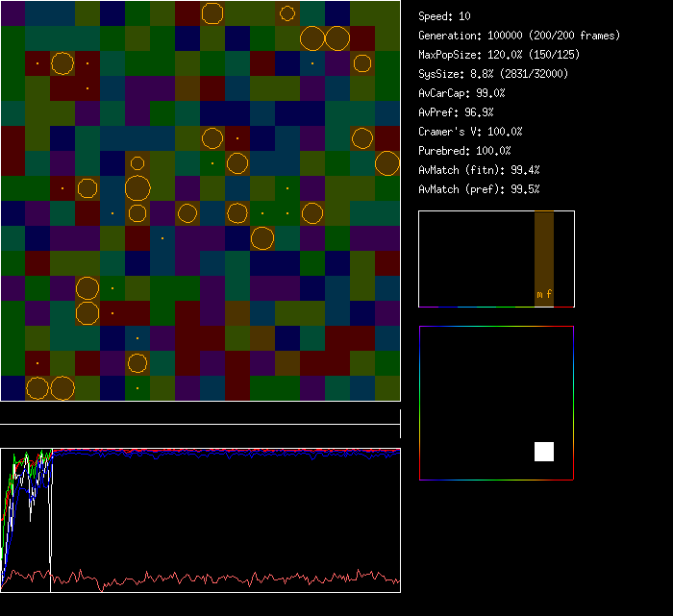Select the circle at the grid's far right edge
The width and height of the screenshot is (673, 616).
(x=387, y=163)
